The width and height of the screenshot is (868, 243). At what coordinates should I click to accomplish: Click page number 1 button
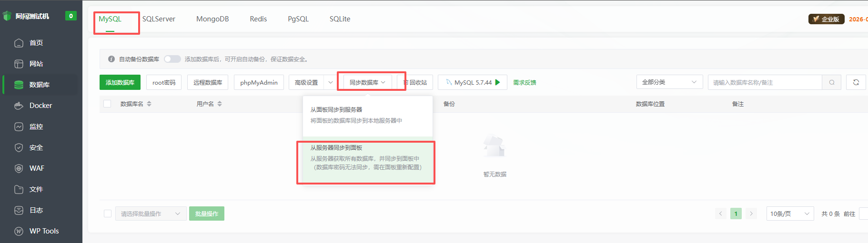coord(736,214)
